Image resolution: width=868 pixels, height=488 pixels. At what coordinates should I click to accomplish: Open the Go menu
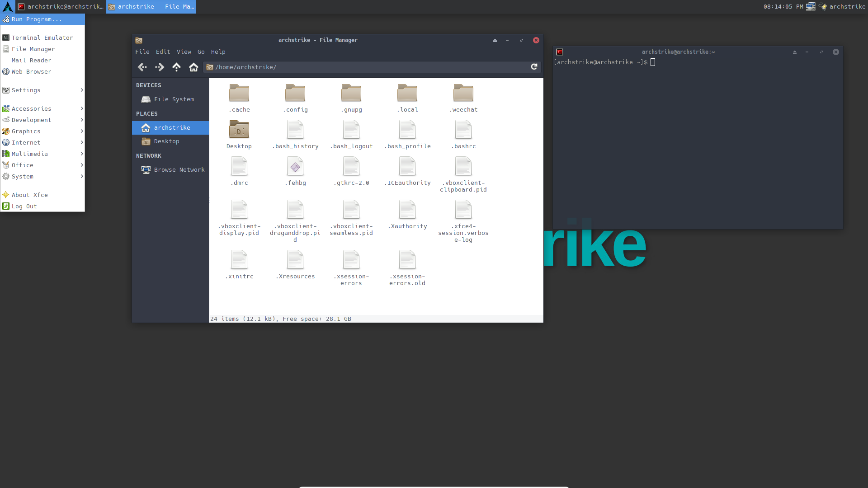[201, 52]
